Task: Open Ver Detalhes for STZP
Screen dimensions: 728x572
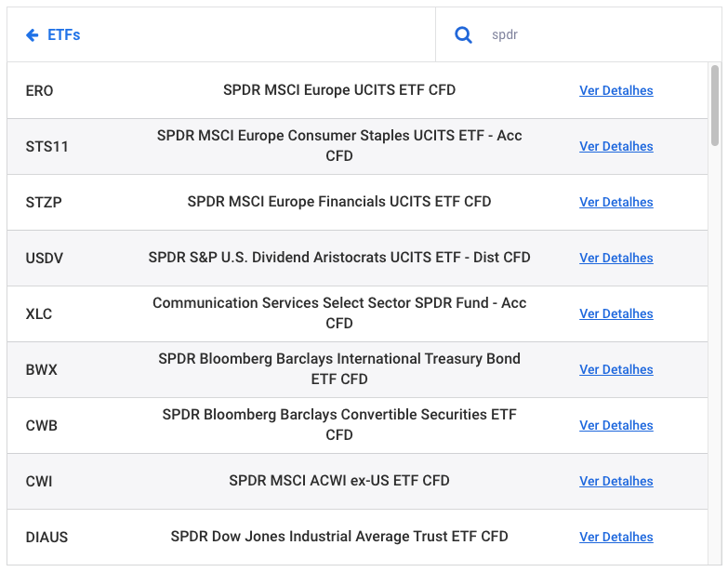Action: (616, 202)
